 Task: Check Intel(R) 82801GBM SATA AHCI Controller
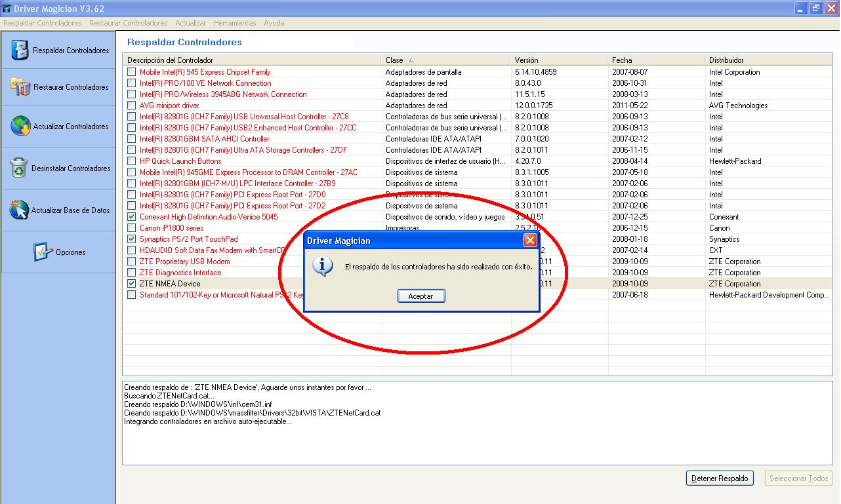[x=132, y=139]
